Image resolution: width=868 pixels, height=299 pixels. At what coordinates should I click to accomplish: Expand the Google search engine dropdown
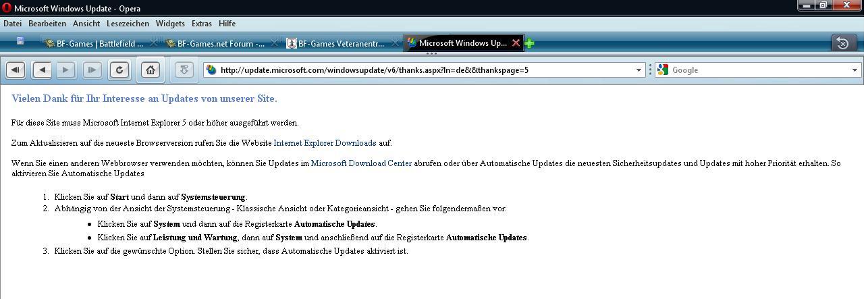point(855,70)
